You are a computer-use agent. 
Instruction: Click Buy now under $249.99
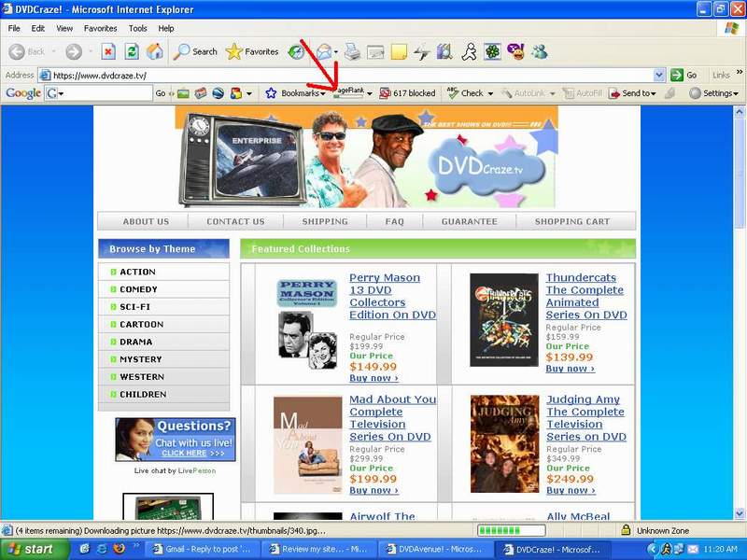(x=571, y=491)
